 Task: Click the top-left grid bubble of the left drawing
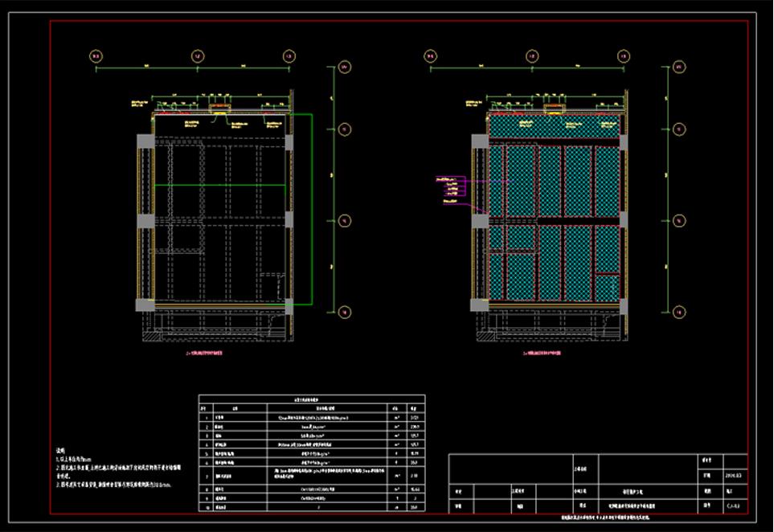[x=96, y=56]
